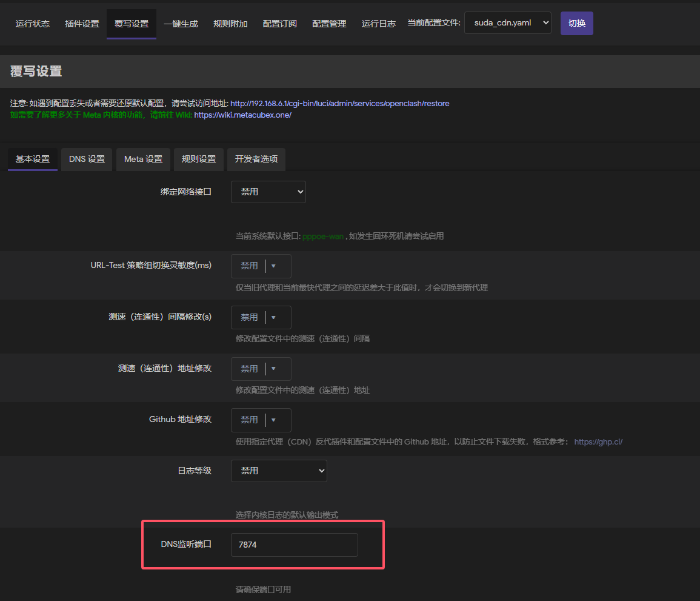This screenshot has height=601, width=700.
Task: Switch to 配置管理 tab
Action: 329,24
